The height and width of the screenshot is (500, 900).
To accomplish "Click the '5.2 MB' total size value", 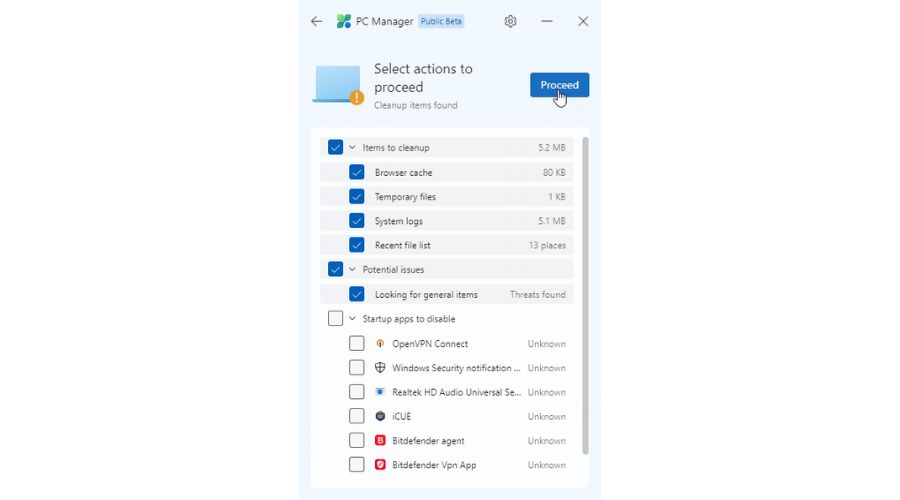I will 552,148.
